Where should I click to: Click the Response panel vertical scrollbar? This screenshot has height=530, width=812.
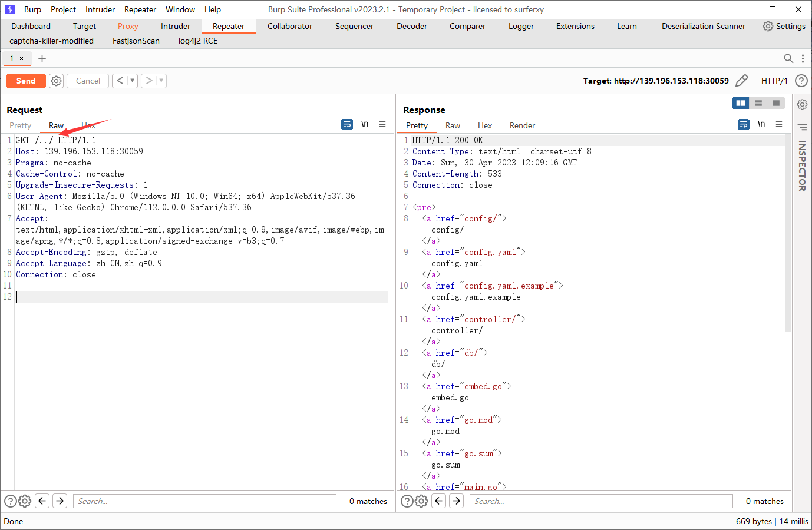pos(788,233)
